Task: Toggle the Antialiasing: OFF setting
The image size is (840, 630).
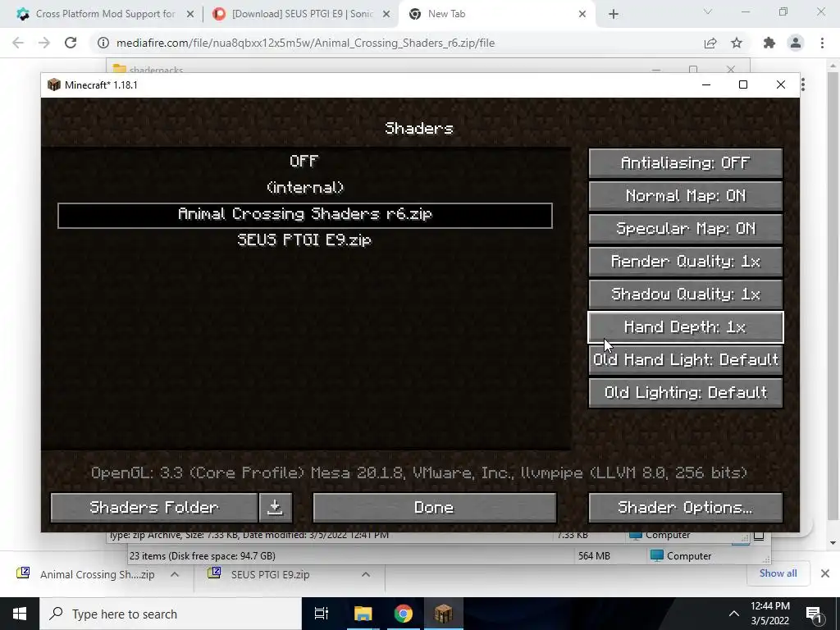Action: 685,163
